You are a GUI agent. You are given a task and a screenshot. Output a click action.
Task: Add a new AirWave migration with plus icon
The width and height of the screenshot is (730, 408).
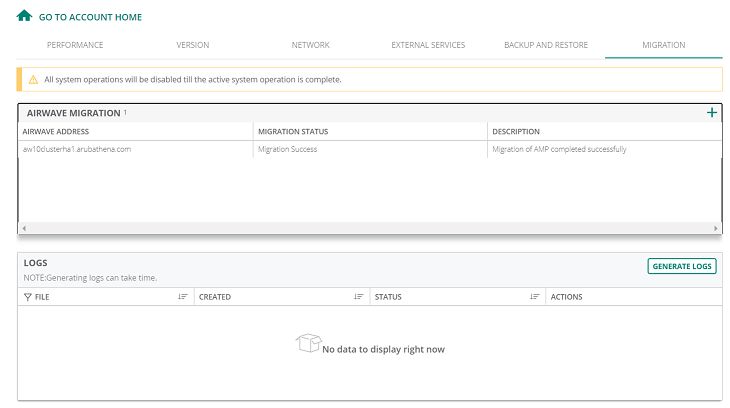point(711,113)
